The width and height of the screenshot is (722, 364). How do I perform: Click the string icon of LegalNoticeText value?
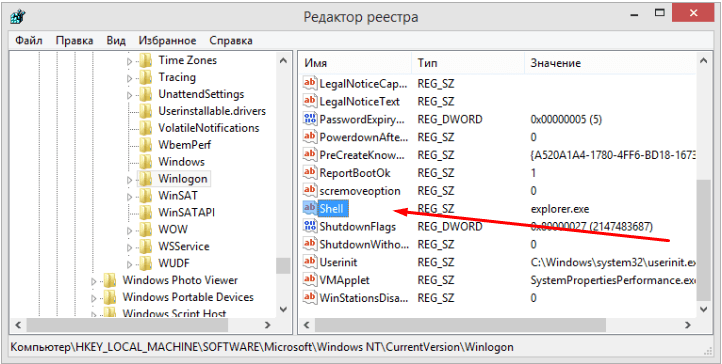pyautogui.click(x=310, y=102)
